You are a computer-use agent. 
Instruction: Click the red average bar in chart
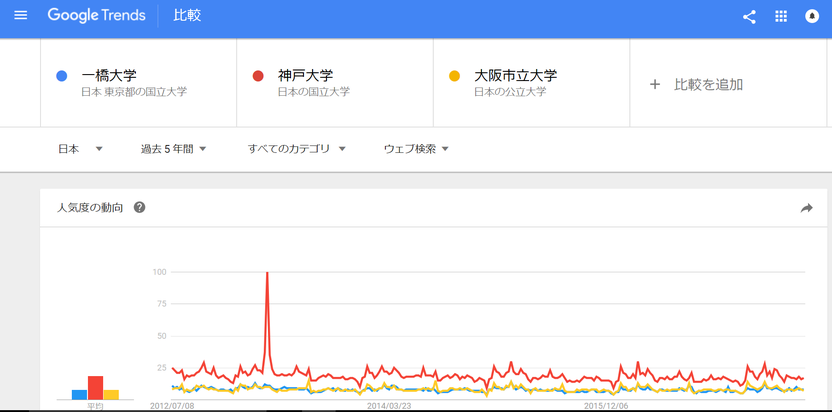(x=96, y=388)
